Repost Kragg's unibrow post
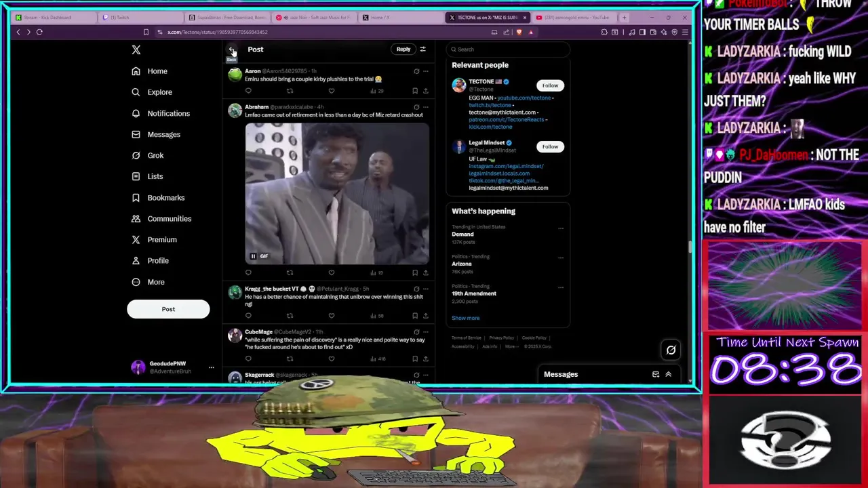The width and height of the screenshot is (868, 488). pos(290,316)
